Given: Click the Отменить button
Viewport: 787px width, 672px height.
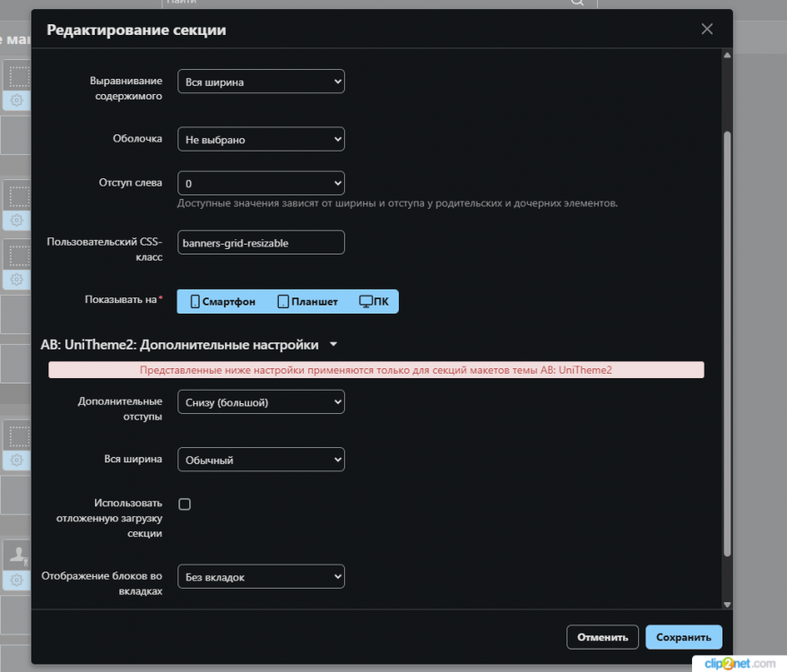Looking at the screenshot, I should click(602, 637).
